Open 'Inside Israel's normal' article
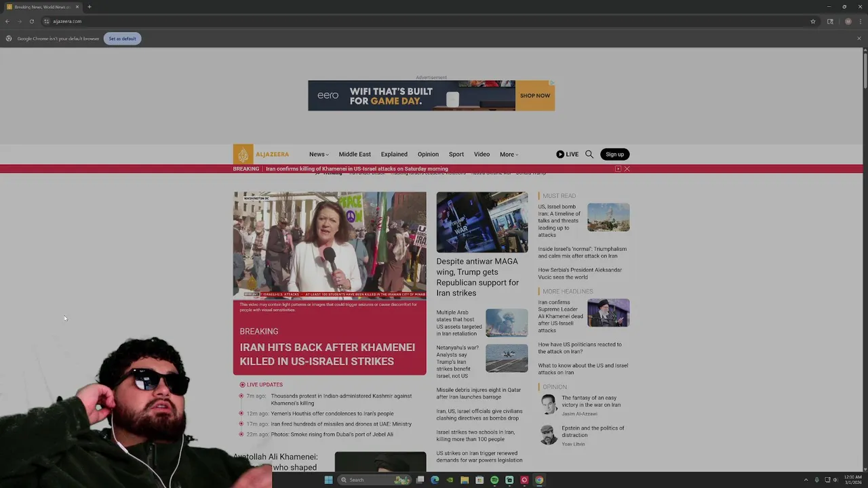The width and height of the screenshot is (868, 488). click(583, 252)
